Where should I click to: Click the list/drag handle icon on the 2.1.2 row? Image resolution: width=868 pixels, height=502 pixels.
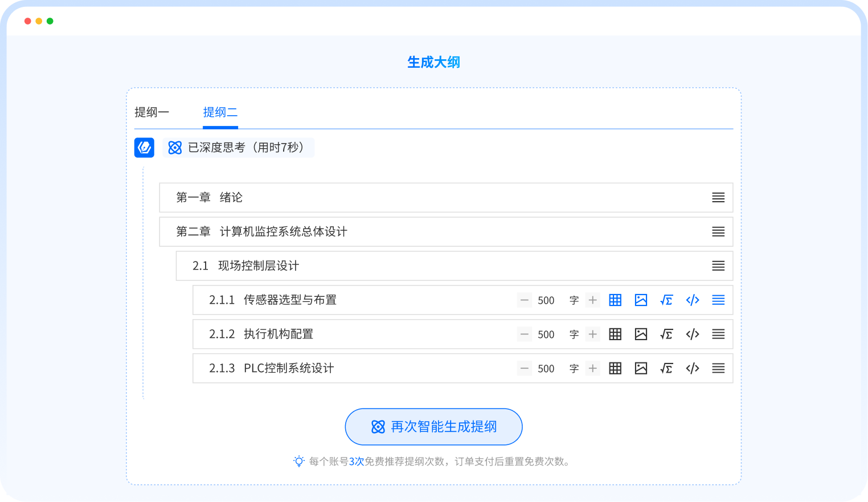click(x=718, y=334)
